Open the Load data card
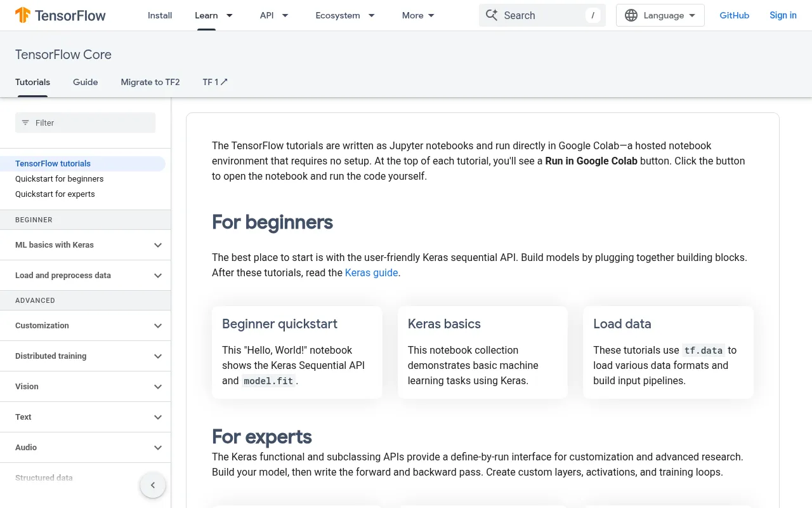 tap(668, 352)
